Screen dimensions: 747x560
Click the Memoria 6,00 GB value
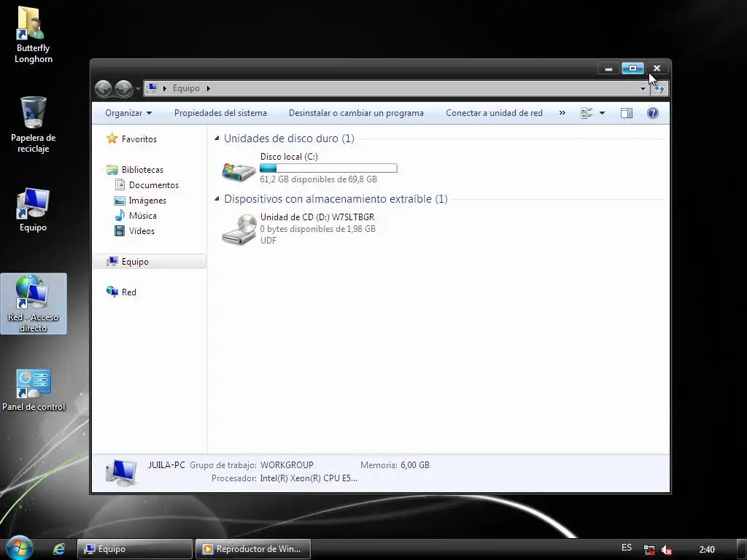tap(415, 464)
